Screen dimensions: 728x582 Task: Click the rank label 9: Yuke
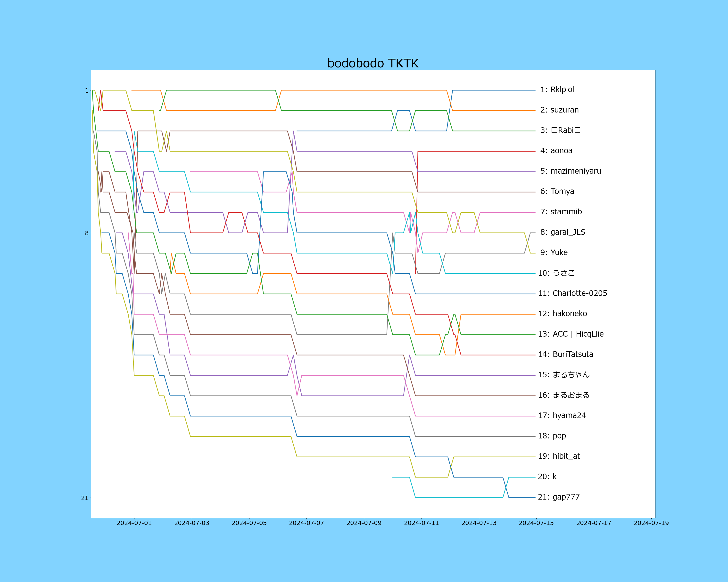554,253
